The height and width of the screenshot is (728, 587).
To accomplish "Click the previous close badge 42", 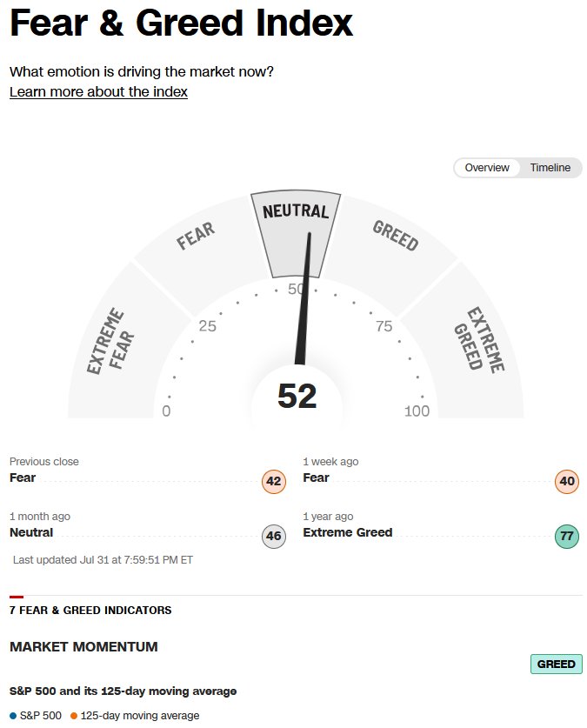I will coord(274,482).
